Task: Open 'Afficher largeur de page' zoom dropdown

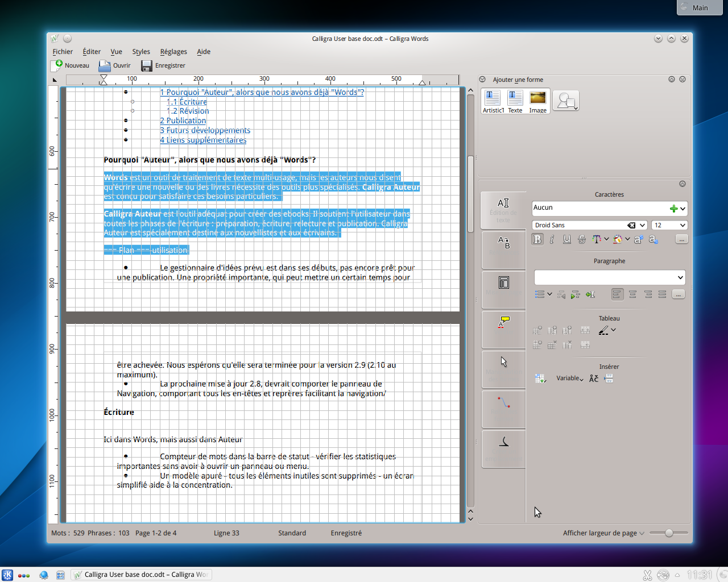Action: coord(603,533)
